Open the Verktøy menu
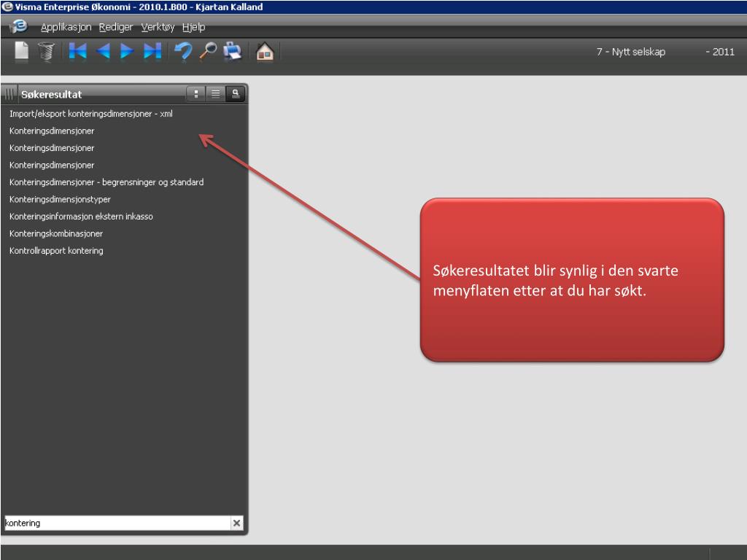Viewport: 747px width, 560px height. (158, 27)
